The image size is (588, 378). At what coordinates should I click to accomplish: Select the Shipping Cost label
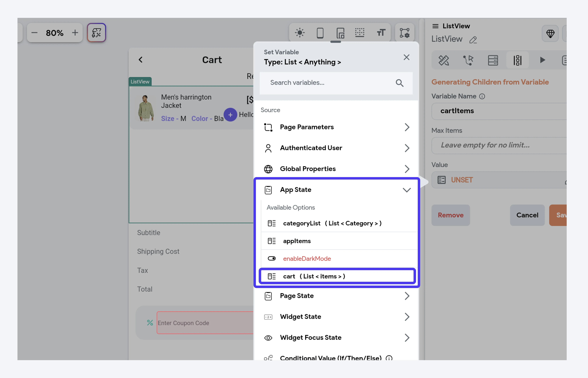pyautogui.click(x=158, y=251)
